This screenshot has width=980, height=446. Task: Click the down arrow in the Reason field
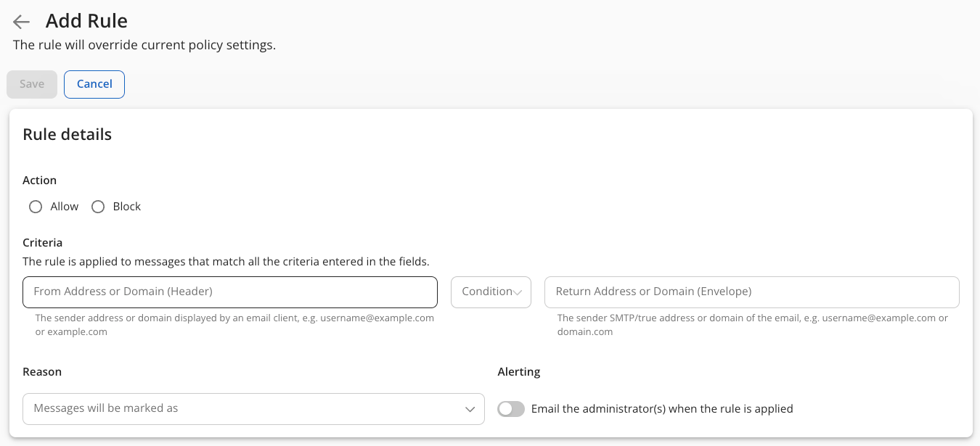click(470, 409)
